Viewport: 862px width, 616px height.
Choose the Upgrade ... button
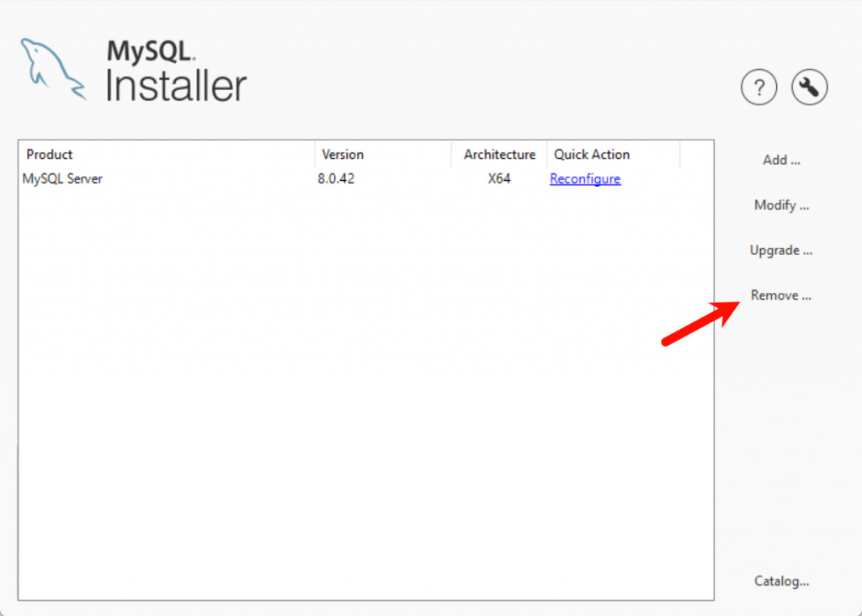780,250
